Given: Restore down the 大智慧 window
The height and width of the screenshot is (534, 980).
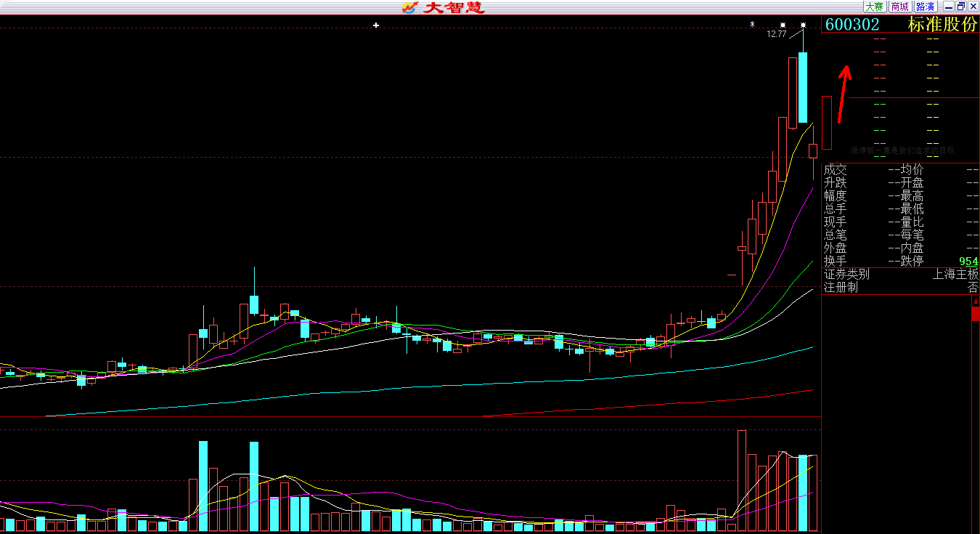Looking at the screenshot, I should [x=961, y=7].
